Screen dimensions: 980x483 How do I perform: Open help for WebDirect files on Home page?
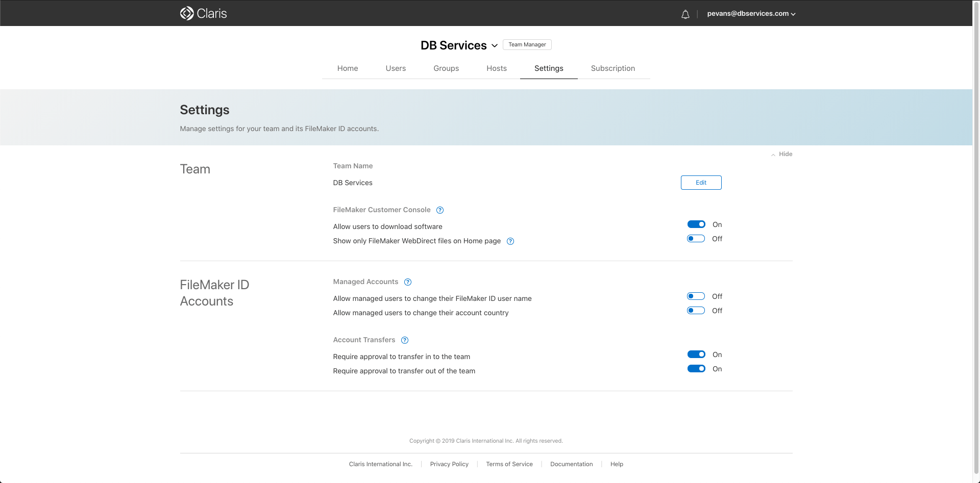click(510, 241)
